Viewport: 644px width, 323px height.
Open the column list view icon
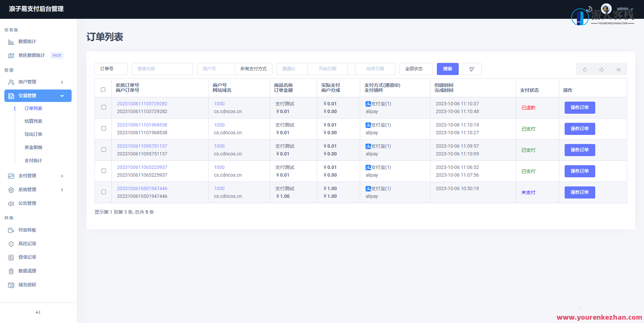pyautogui.click(x=618, y=70)
